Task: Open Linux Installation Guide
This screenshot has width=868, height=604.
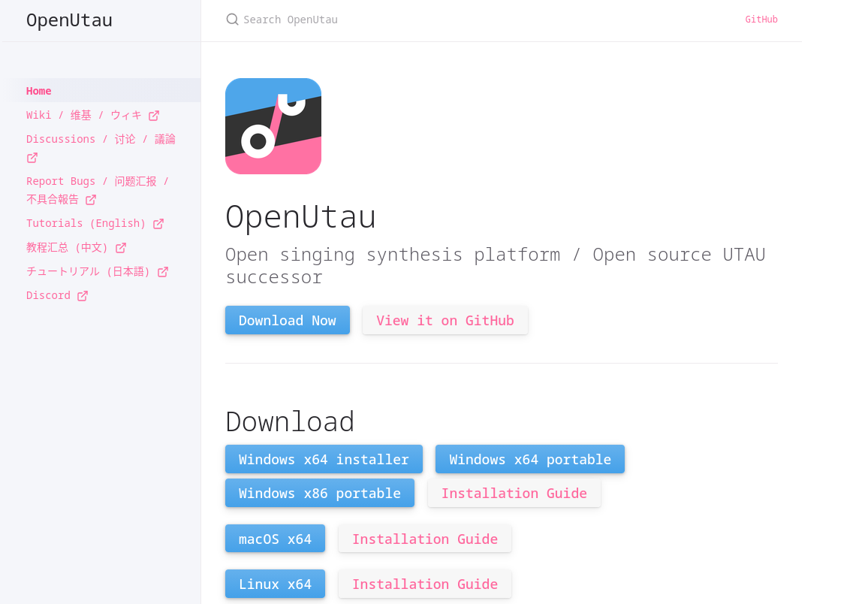Action: click(425, 584)
